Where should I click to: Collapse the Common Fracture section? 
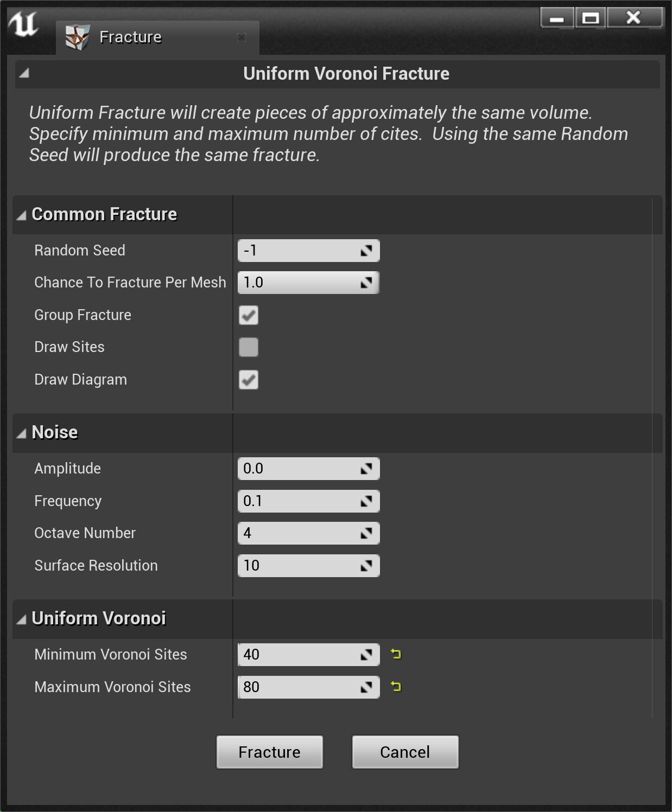click(x=21, y=214)
